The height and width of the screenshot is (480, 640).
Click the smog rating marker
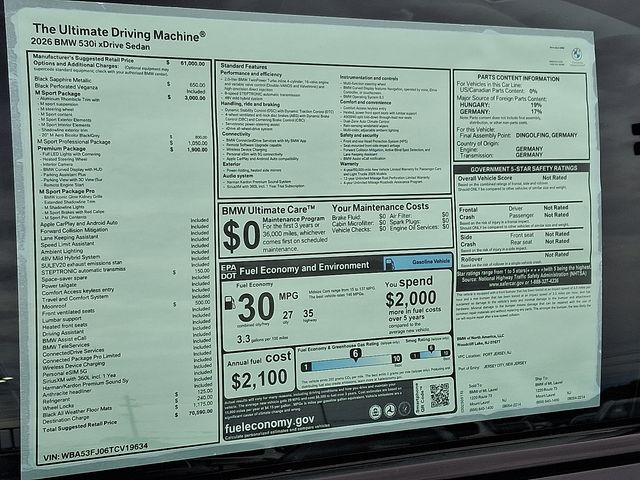431,348
